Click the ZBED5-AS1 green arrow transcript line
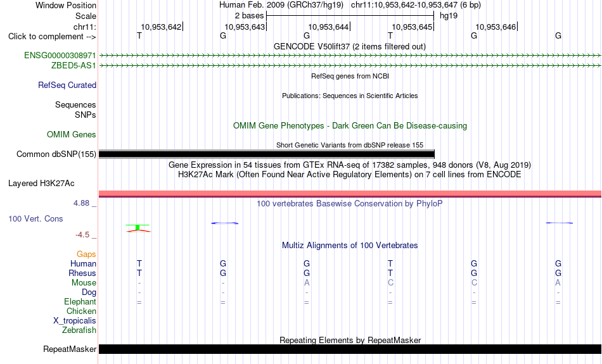Viewport: 602px width, 364px height. tap(350, 66)
